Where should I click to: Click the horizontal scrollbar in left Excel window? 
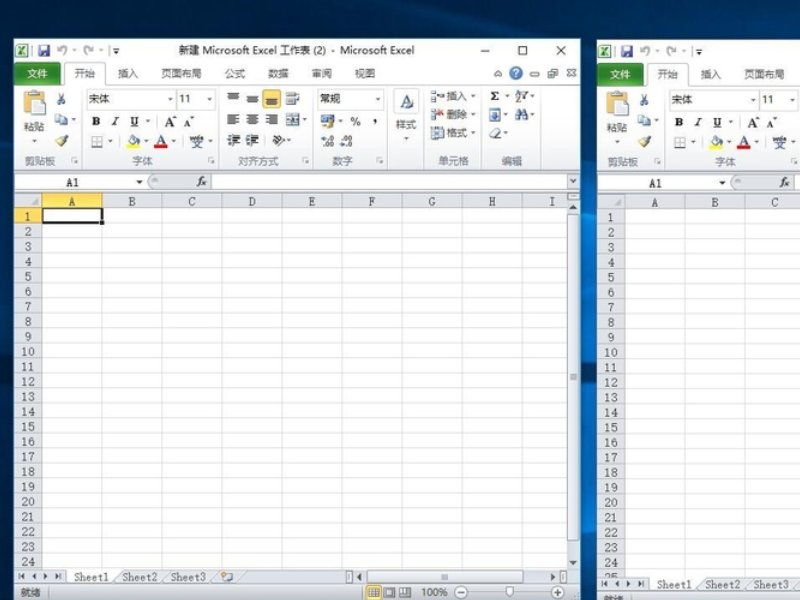[x=445, y=577]
